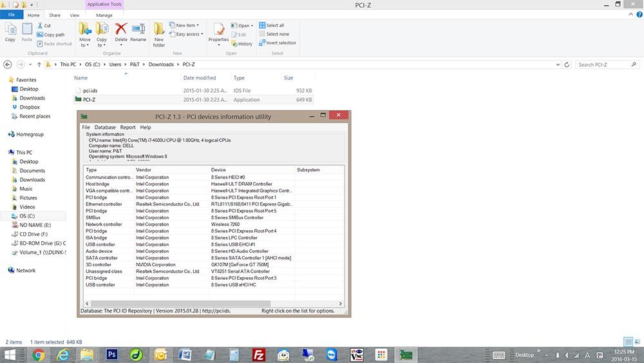Image resolution: width=644 pixels, height=363 pixels.
Task: Open the Help menu in PCI-Z
Action: [x=146, y=128]
